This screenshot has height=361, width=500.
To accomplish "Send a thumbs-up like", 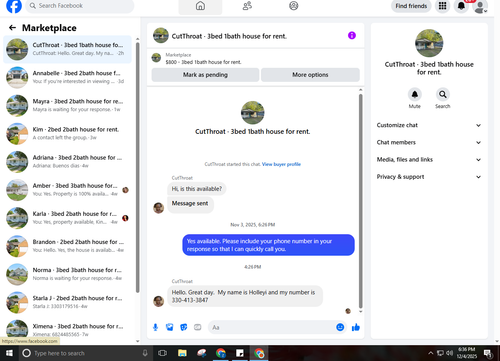I will pyautogui.click(x=356, y=327).
